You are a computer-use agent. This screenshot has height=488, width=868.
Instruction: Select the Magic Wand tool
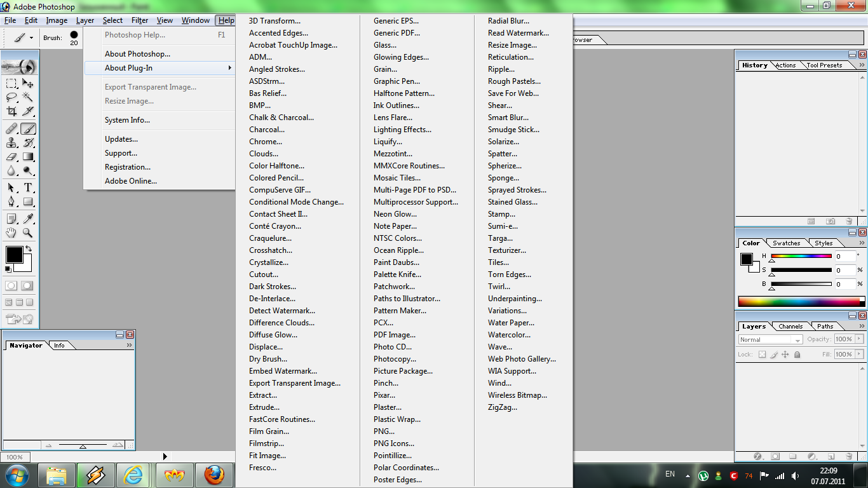(28, 97)
